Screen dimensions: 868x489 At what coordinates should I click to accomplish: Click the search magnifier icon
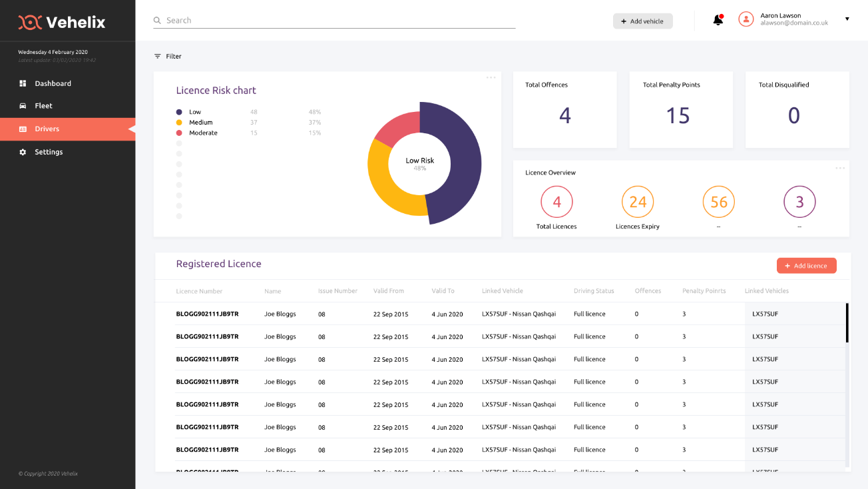158,21
